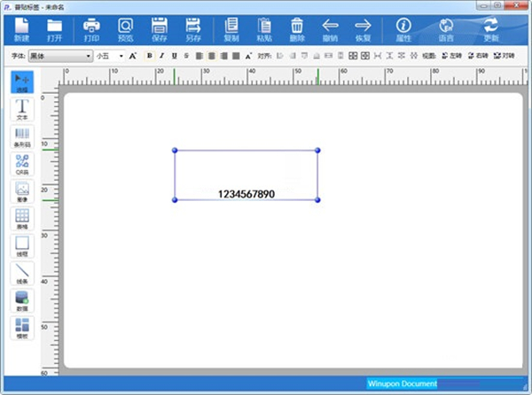Choose the Barcode (条形码) tool
The width and height of the screenshot is (532, 395).
[x=22, y=136]
